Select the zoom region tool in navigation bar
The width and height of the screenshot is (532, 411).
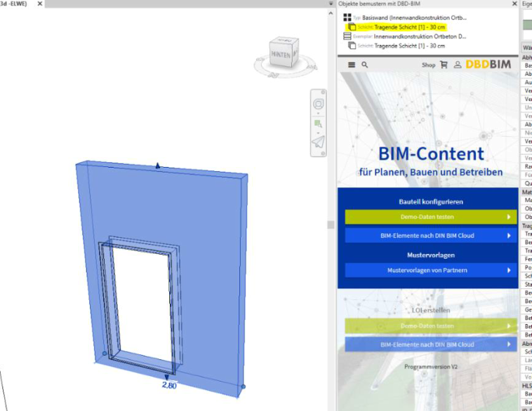click(x=318, y=123)
